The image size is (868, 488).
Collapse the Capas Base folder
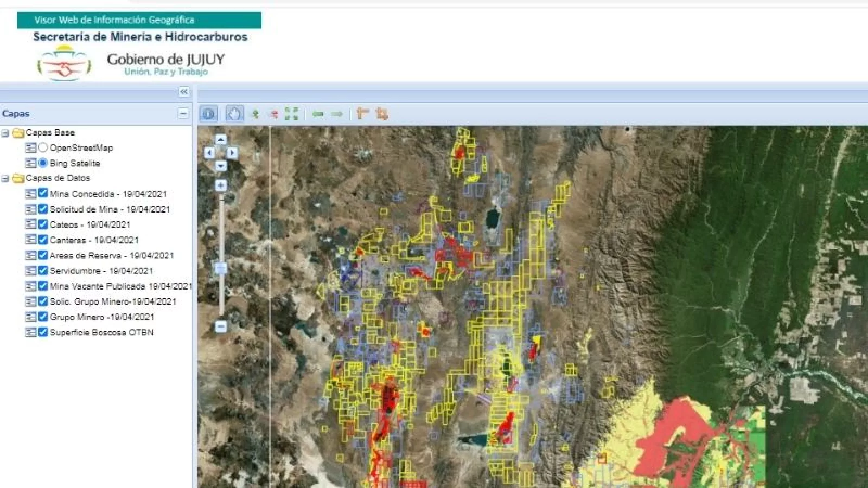tap(5, 133)
